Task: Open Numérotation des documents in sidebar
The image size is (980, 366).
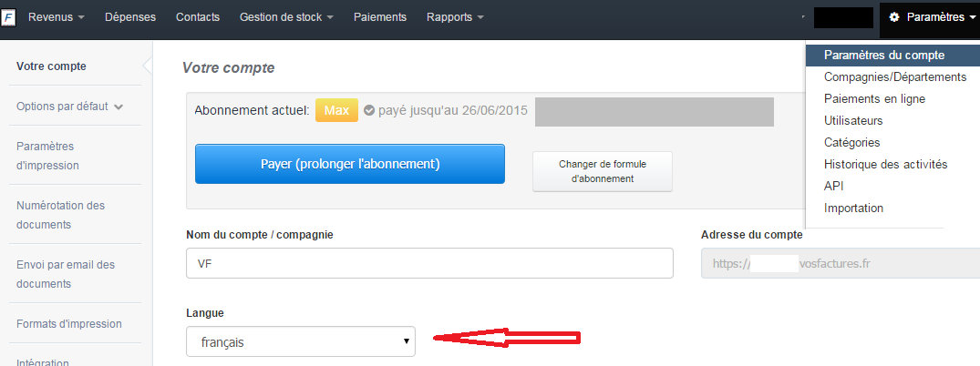Action: [61, 215]
